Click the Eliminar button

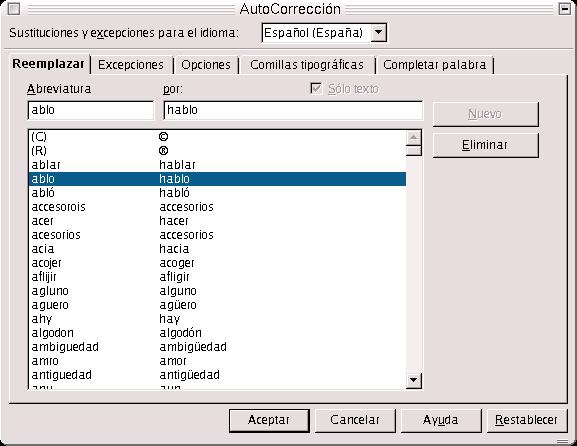pyautogui.click(x=485, y=145)
